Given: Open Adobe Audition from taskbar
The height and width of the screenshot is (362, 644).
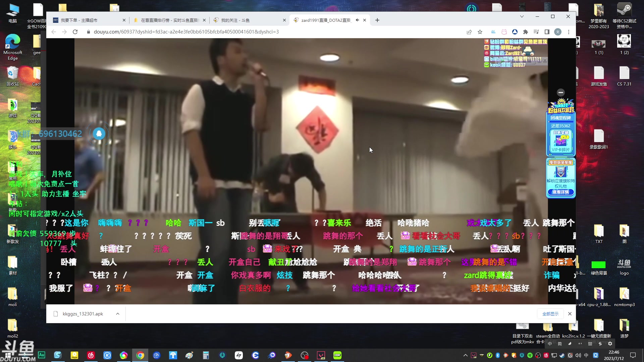Looking at the screenshot, I should click(x=42, y=355).
